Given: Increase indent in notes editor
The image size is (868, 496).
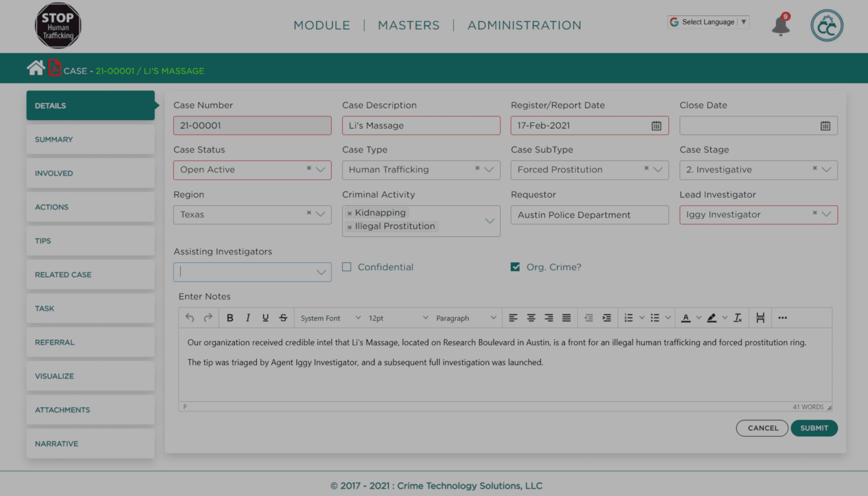Looking at the screenshot, I should (607, 318).
